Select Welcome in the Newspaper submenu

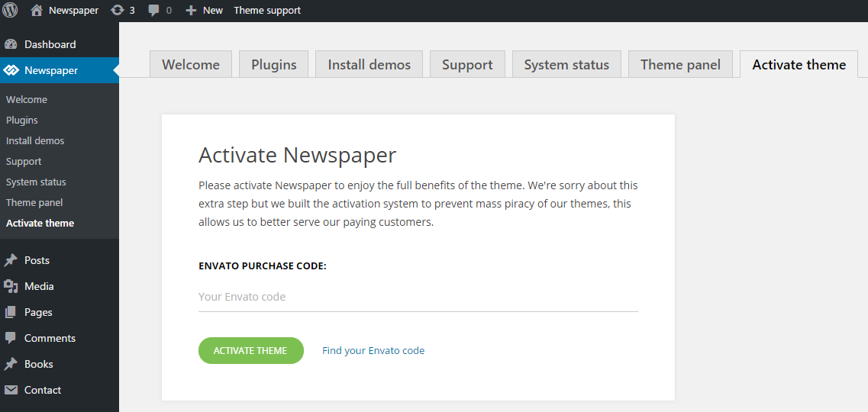pos(27,100)
